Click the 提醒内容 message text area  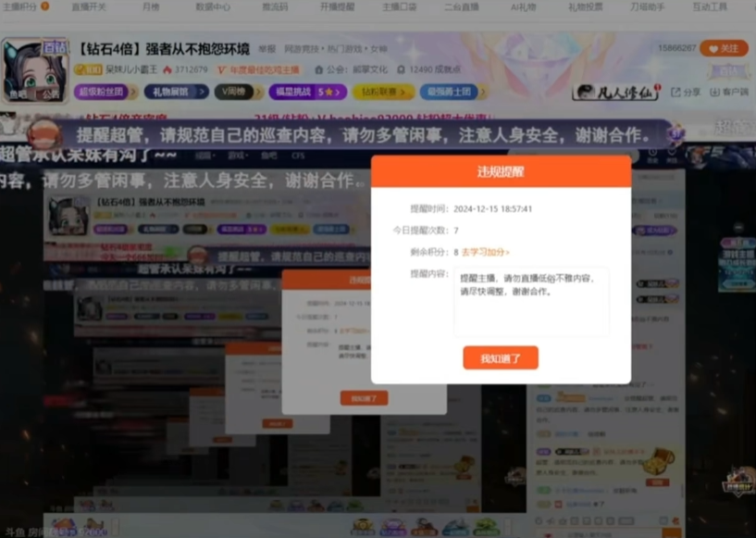point(531,301)
